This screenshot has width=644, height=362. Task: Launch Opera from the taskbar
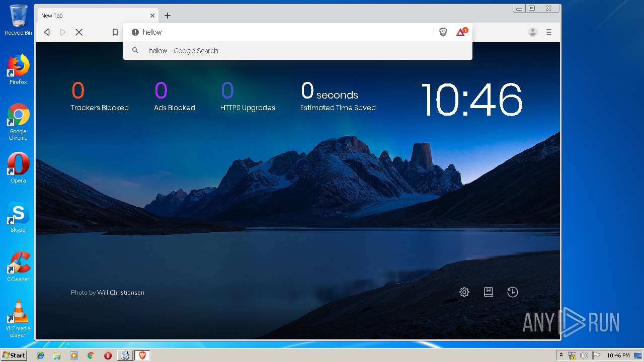coord(108,355)
